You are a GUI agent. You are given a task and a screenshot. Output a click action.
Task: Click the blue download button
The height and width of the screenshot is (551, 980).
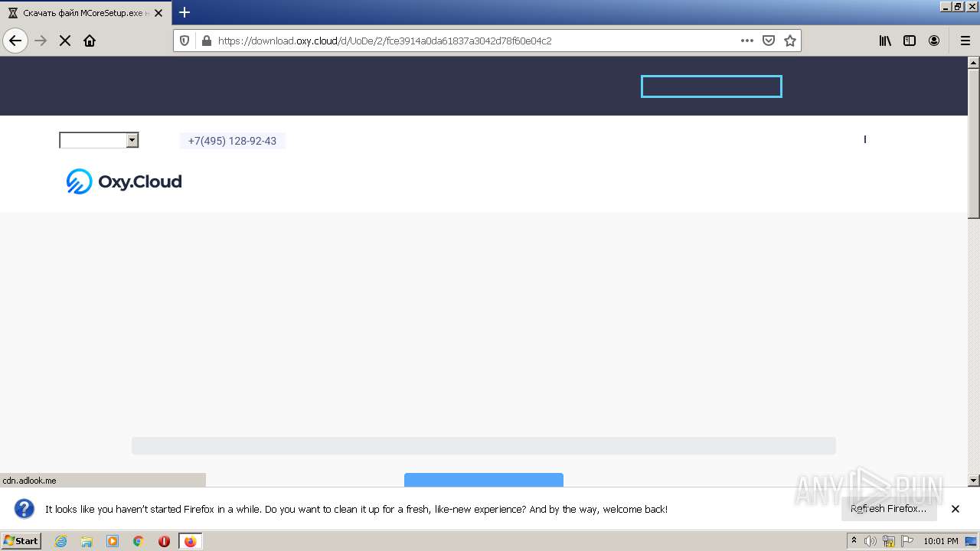[x=484, y=480]
